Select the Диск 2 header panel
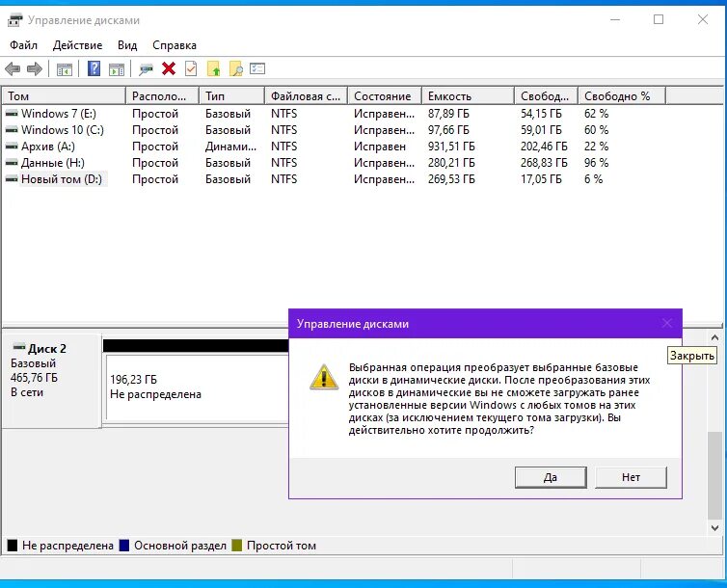Viewport: 727px width, 588px height. tap(51, 380)
